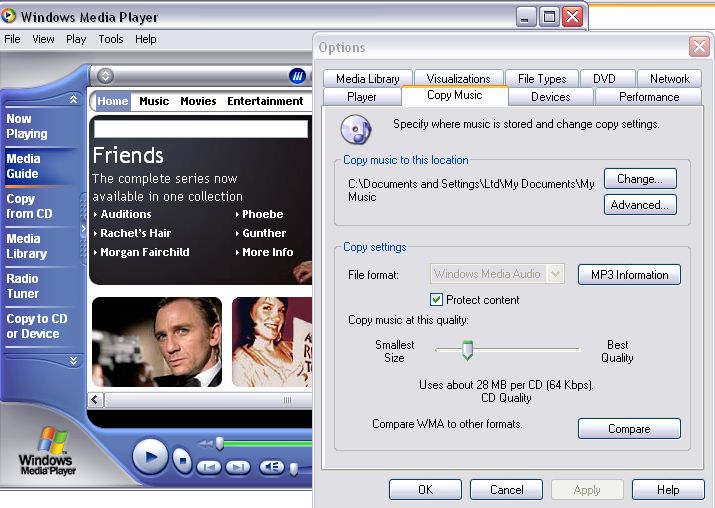Viewport: 715px width, 508px height.
Task: Click Cancel in Options dialog
Action: pos(506,489)
